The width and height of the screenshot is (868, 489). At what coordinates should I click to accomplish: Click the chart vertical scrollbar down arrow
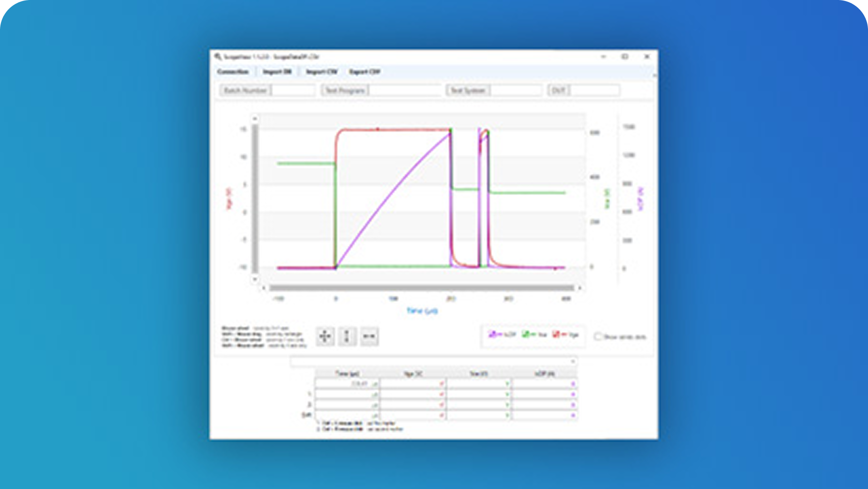pyautogui.click(x=255, y=279)
